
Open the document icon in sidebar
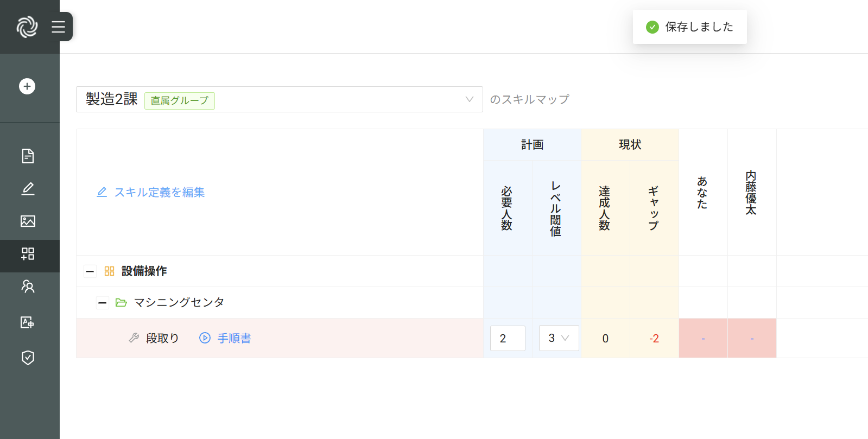tap(28, 156)
